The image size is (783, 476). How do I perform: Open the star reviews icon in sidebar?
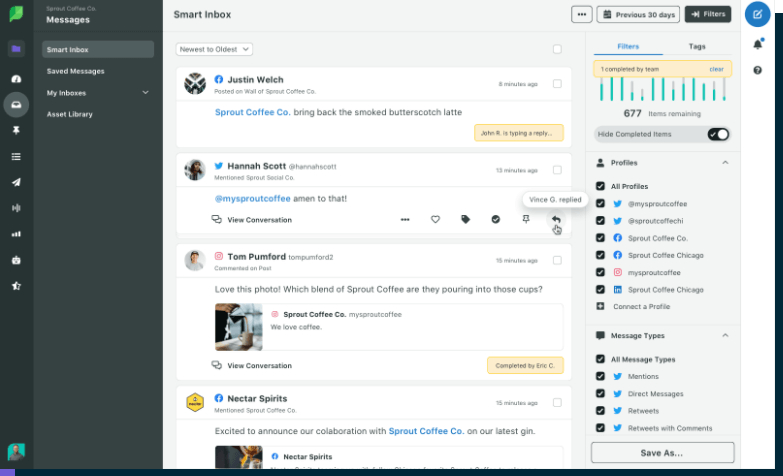[x=16, y=286]
